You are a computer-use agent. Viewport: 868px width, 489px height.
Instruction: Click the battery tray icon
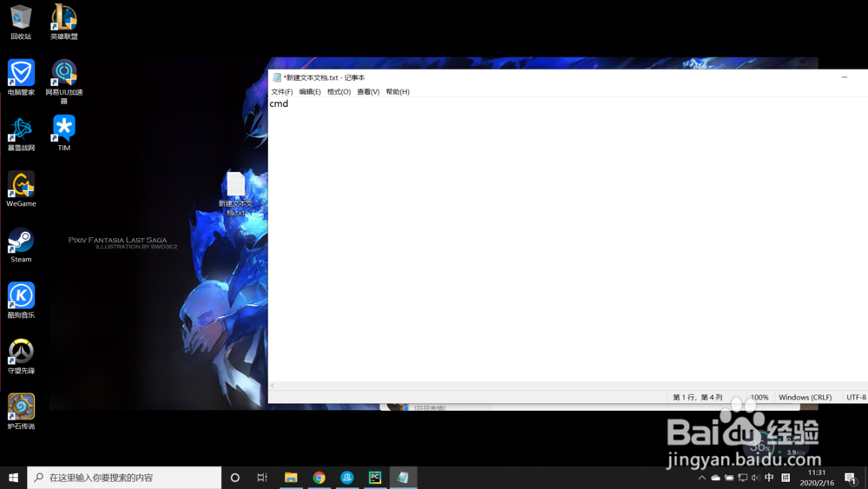coord(729,478)
